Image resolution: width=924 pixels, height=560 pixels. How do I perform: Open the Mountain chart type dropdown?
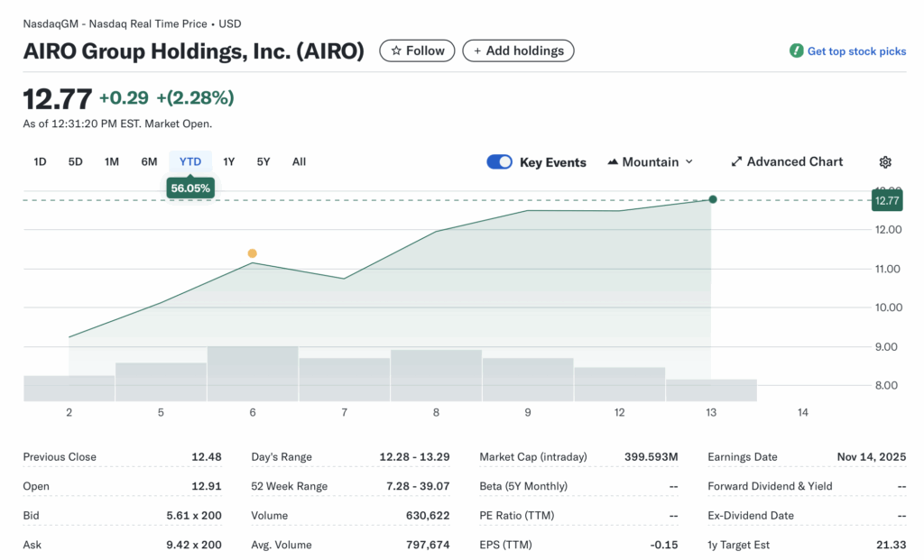(x=651, y=162)
